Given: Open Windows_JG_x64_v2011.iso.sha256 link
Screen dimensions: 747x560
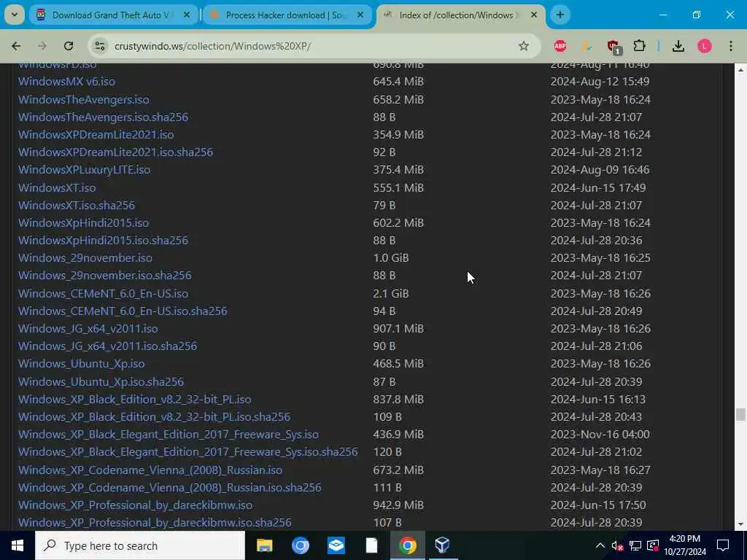Looking at the screenshot, I should (x=108, y=346).
